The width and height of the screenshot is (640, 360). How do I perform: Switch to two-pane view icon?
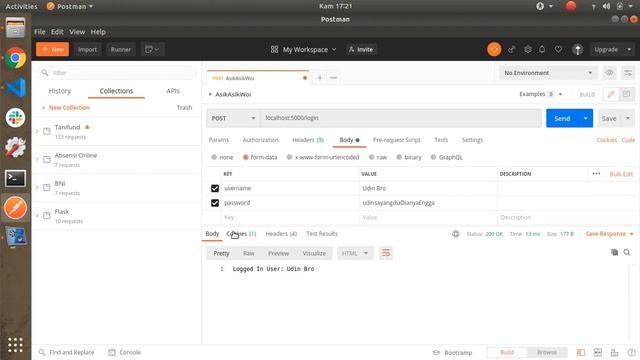pyautogui.click(x=598, y=352)
